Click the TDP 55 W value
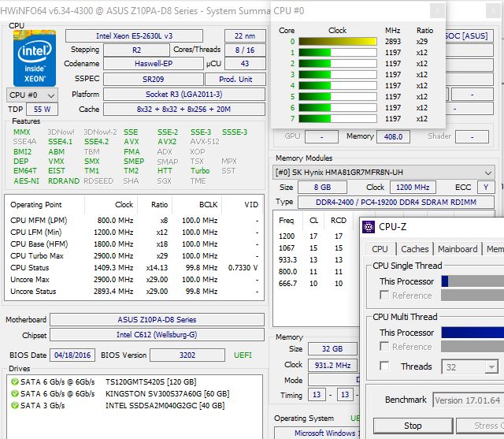The height and width of the screenshot is (439, 504). click(42, 110)
